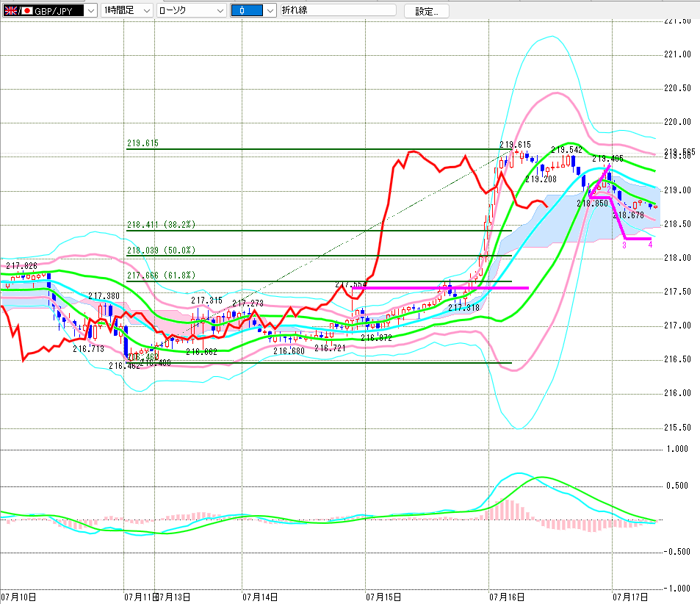Screen dimensions: 700x604
Task: Open the 設定... settings button
Action: click(x=426, y=11)
